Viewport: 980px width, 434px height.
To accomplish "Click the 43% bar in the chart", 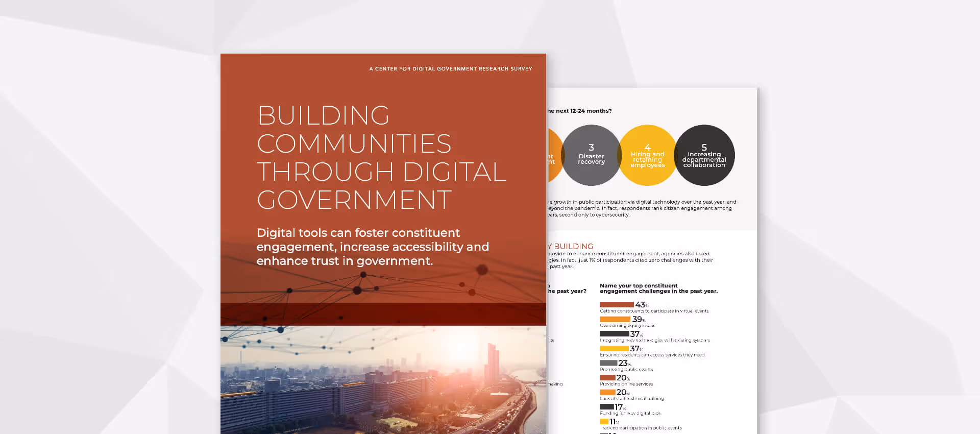I will pos(617,305).
